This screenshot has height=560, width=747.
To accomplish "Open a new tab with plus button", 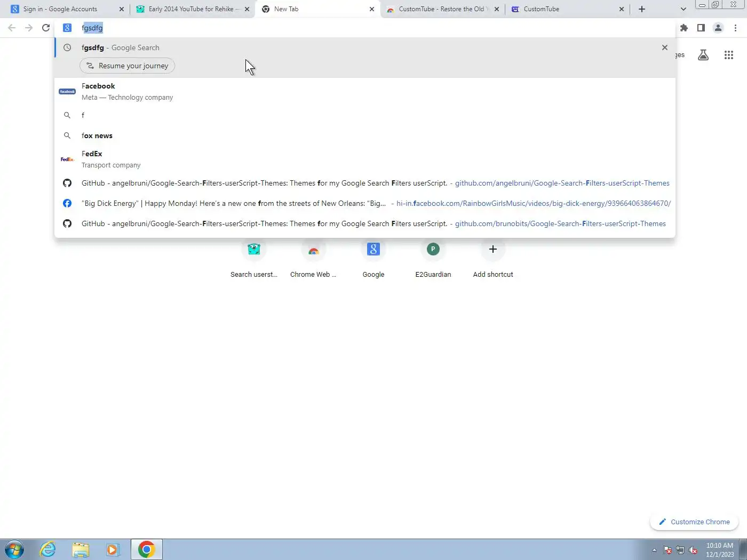I will click(x=642, y=9).
